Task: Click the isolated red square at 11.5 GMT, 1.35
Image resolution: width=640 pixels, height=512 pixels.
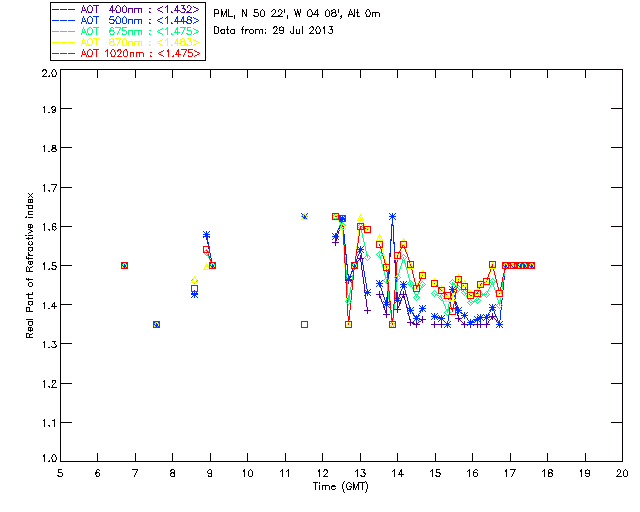Action: pos(304,325)
